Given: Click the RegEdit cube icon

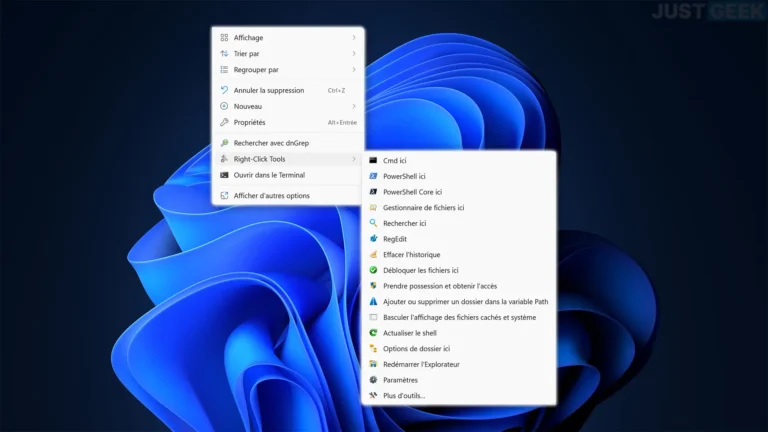Looking at the screenshot, I should pyautogui.click(x=373, y=239).
